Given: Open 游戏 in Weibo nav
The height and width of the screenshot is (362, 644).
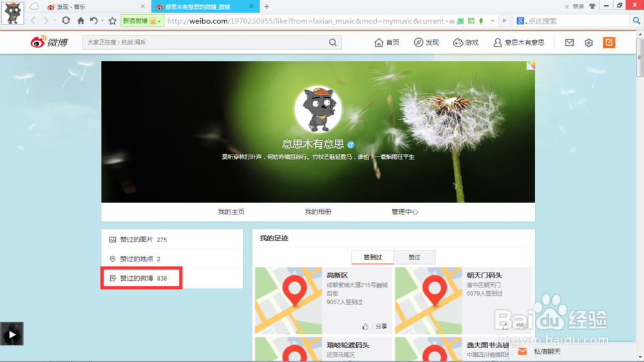Looking at the screenshot, I should click(x=466, y=43).
